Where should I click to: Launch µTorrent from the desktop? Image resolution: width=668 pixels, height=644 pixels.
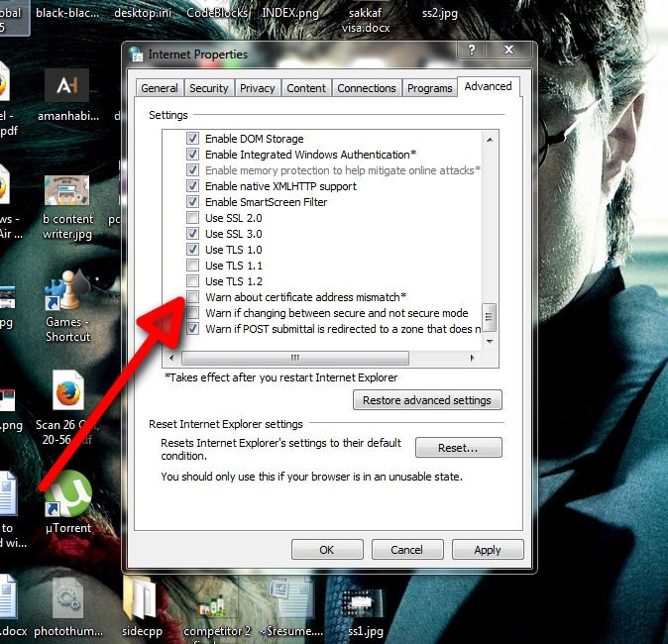tap(68, 493)
